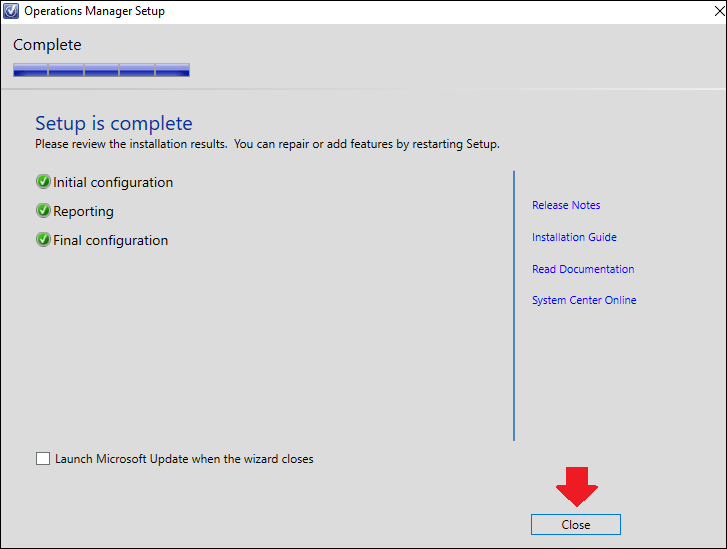
Task: Select the 'Final configuration' result text
Action: pos(110,240)
